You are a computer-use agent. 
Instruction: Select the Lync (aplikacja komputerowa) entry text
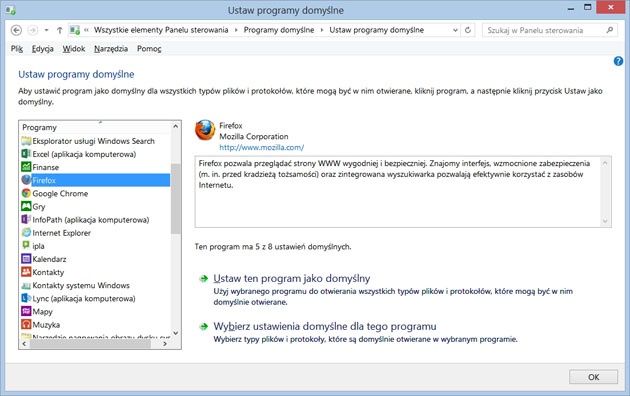coord(84,299)
